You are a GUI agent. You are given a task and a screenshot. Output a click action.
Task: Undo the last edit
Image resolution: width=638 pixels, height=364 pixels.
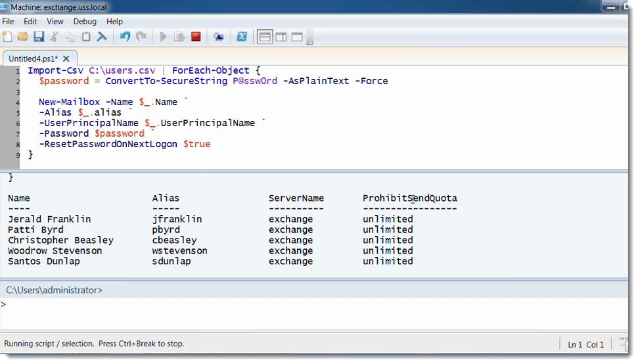(x=125, y=37)
